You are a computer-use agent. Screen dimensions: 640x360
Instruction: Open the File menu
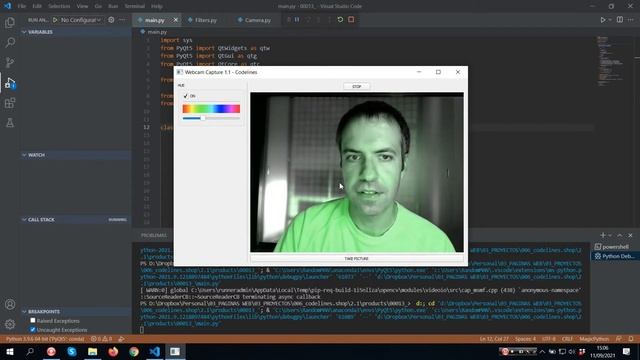coord(22,6)
